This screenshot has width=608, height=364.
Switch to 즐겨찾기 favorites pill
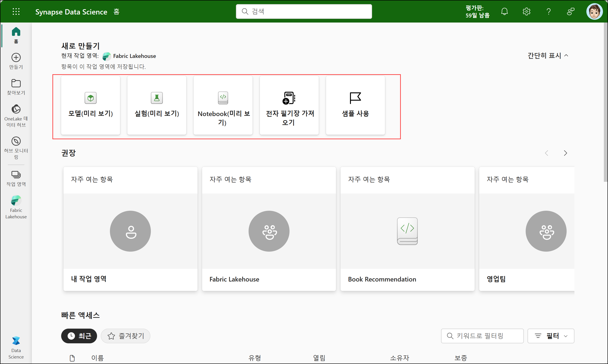point(125,336)
